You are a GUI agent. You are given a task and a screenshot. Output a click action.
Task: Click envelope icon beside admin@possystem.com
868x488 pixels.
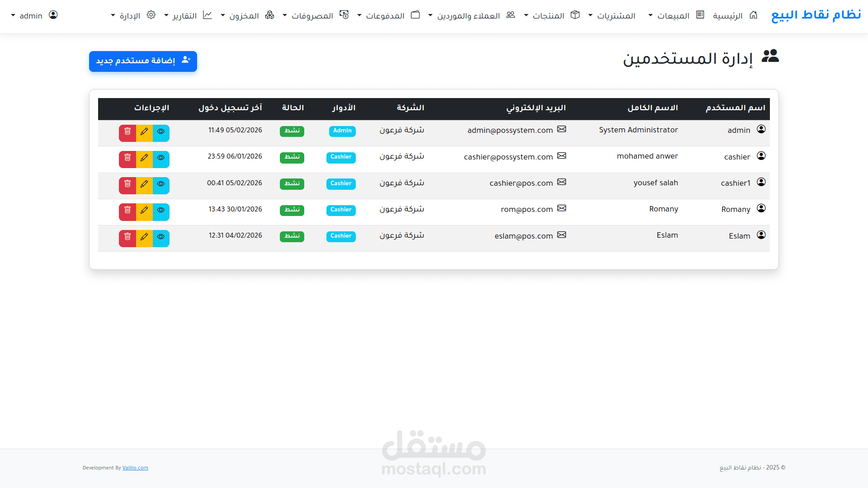(x=561, y=130)
